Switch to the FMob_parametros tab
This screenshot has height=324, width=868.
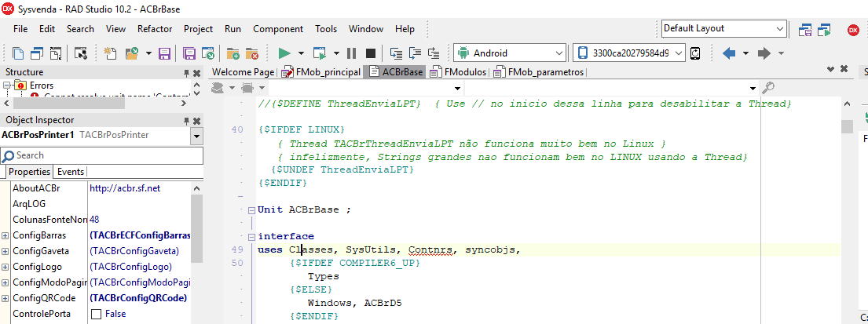tap(539, 72)
